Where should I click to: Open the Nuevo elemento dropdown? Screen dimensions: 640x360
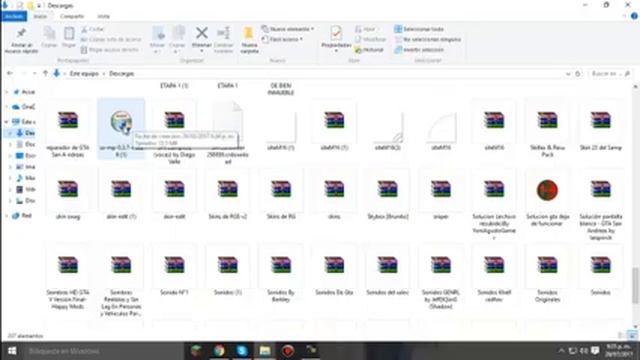click(x=287, y=29)
